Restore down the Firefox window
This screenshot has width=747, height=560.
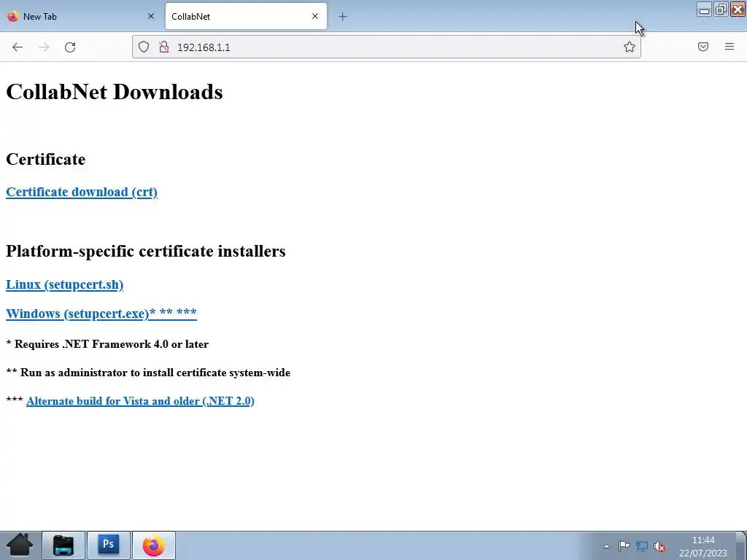point(721,9)
